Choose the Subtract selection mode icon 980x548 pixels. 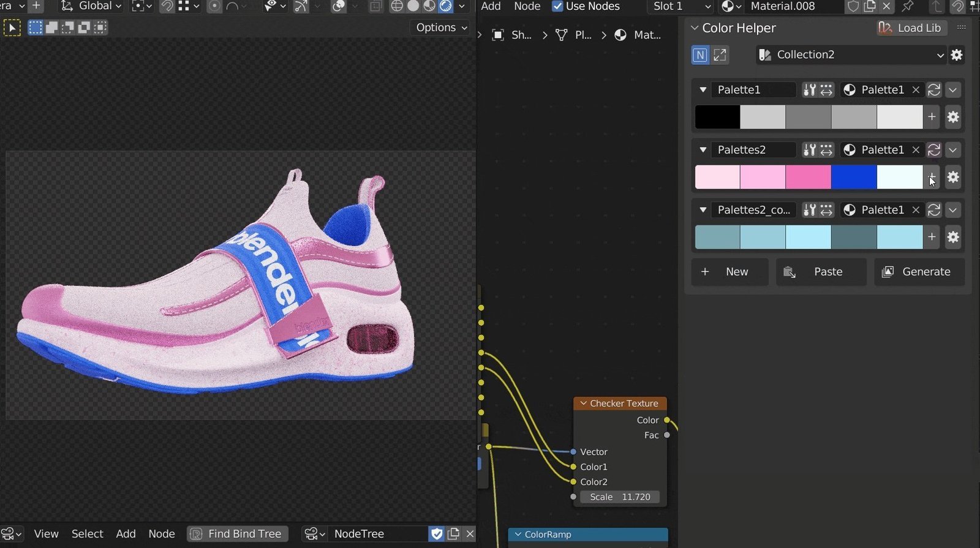[x=68, y=28]
